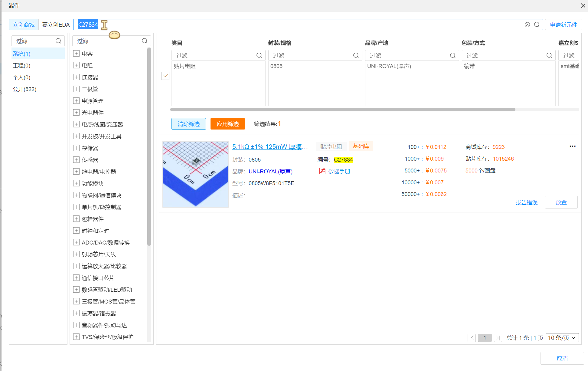Click the 放置 button
The image size is (588, 371).
(561, 202)
